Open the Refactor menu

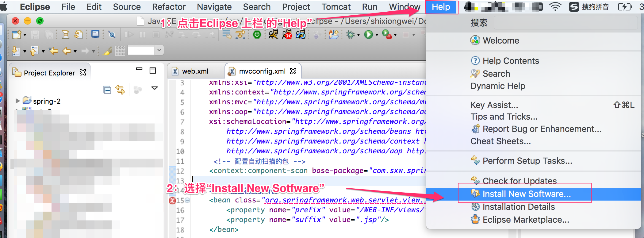click(x=169, y=7)
